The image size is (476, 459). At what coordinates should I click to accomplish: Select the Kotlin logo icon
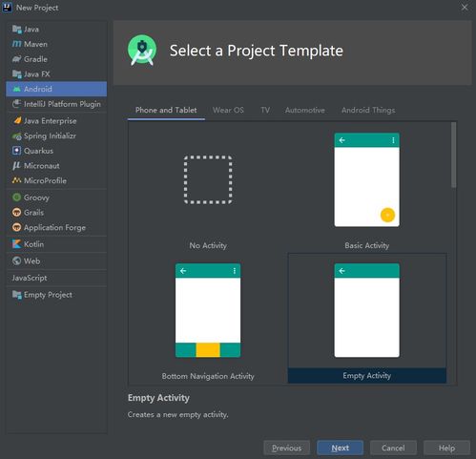(x=16, y=244)
